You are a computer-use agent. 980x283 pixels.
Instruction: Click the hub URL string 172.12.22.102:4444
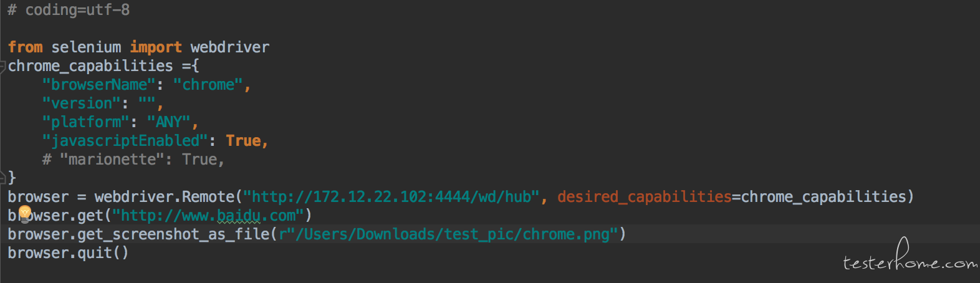[392, 197]
